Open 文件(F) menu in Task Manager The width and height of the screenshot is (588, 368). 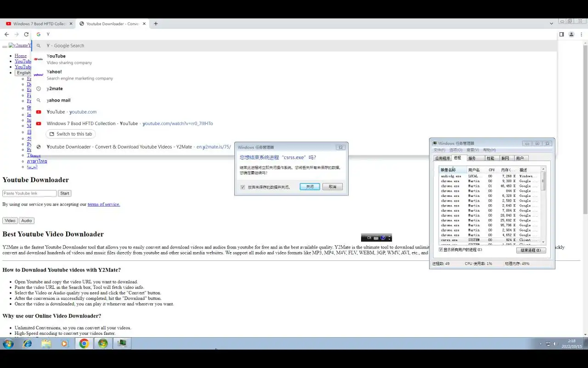click(440, 150)
